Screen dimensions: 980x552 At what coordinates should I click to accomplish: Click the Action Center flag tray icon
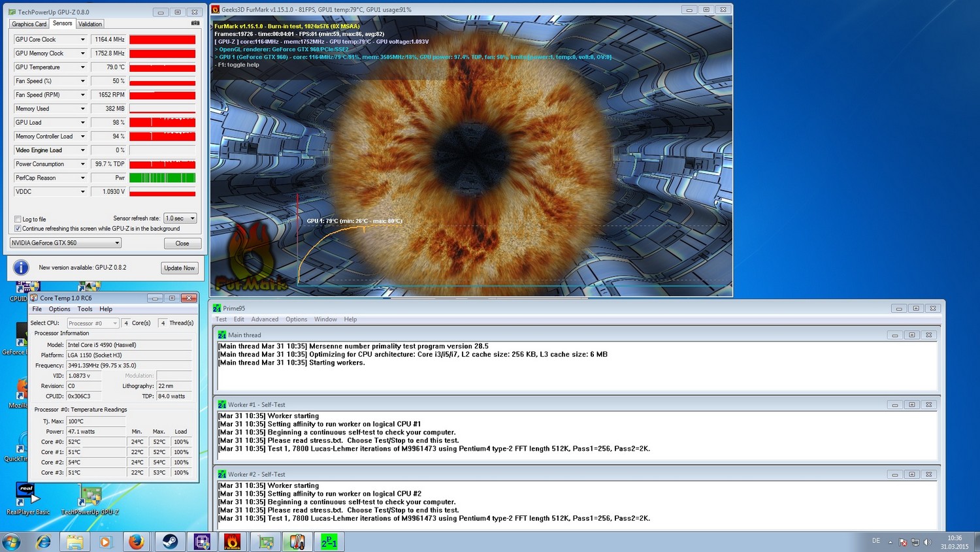pos(903,542)
